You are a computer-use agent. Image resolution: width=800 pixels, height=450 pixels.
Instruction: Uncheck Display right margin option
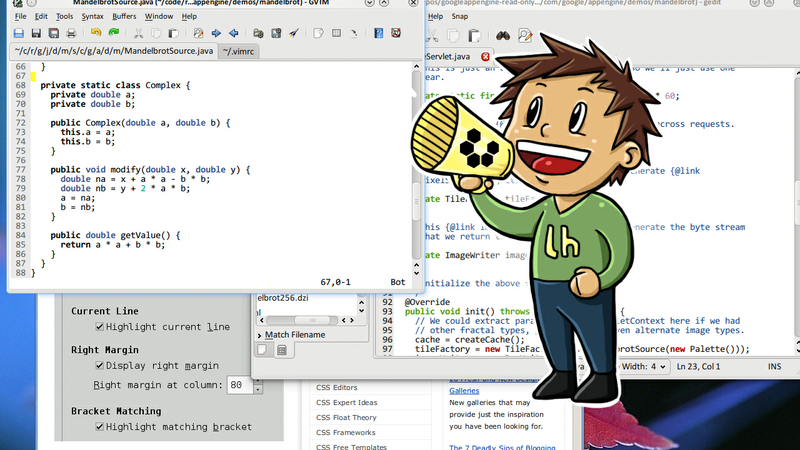[99, 366]
